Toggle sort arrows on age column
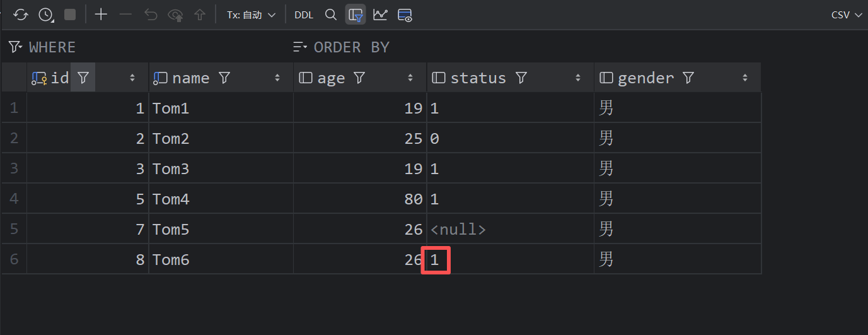 click(411, 78)
